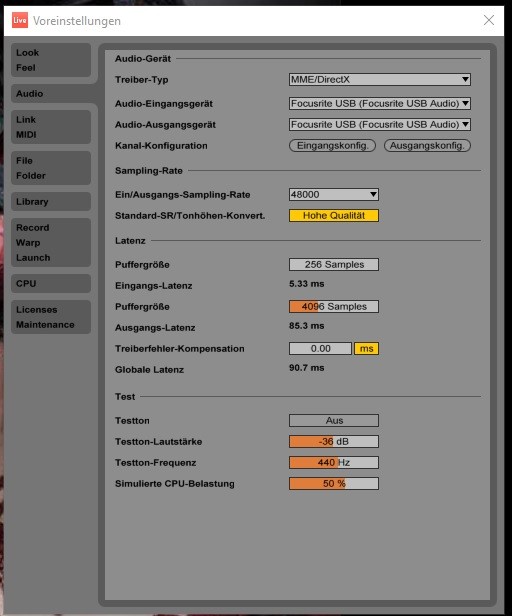Image resolution: width=512 pixels, height=616 pixels.
Task: Open the File Folder tab
Action: click(x=51, y=168)
